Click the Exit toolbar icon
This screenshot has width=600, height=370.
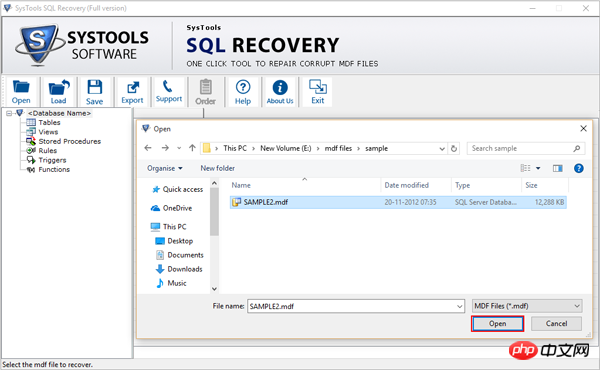[318, 91]
